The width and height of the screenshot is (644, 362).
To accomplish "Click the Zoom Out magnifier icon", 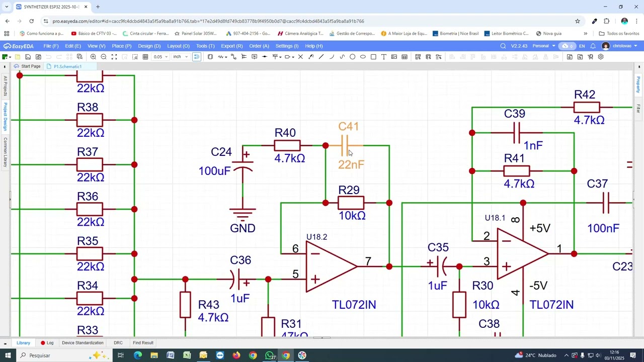I will coord(104,57).
